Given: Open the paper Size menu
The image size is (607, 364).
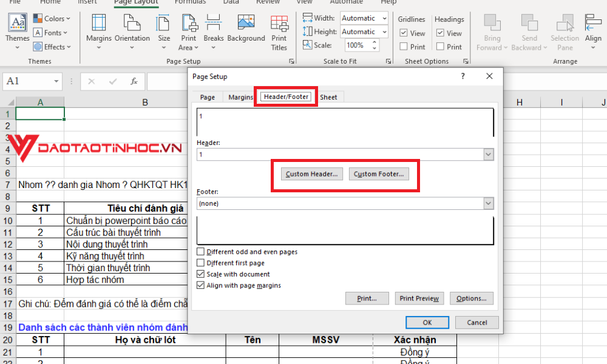Looking at the screenshot, I should click(164, 32).
